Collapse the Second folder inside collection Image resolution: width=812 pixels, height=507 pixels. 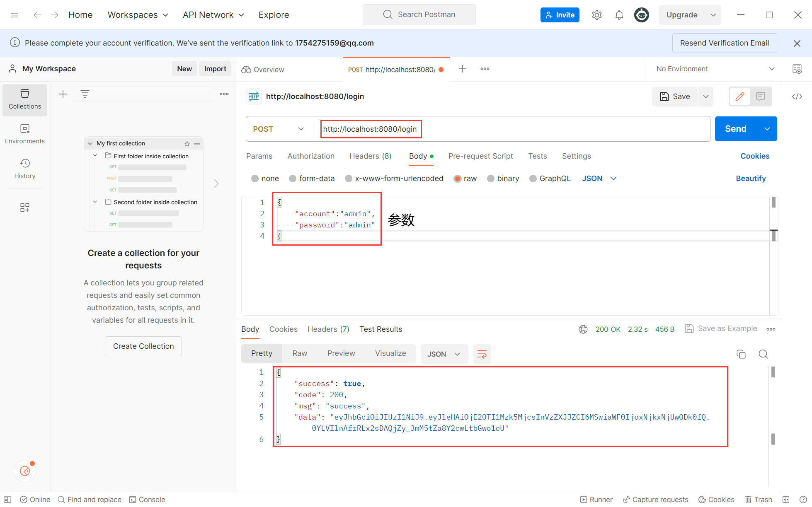click(x=95, y=202)
